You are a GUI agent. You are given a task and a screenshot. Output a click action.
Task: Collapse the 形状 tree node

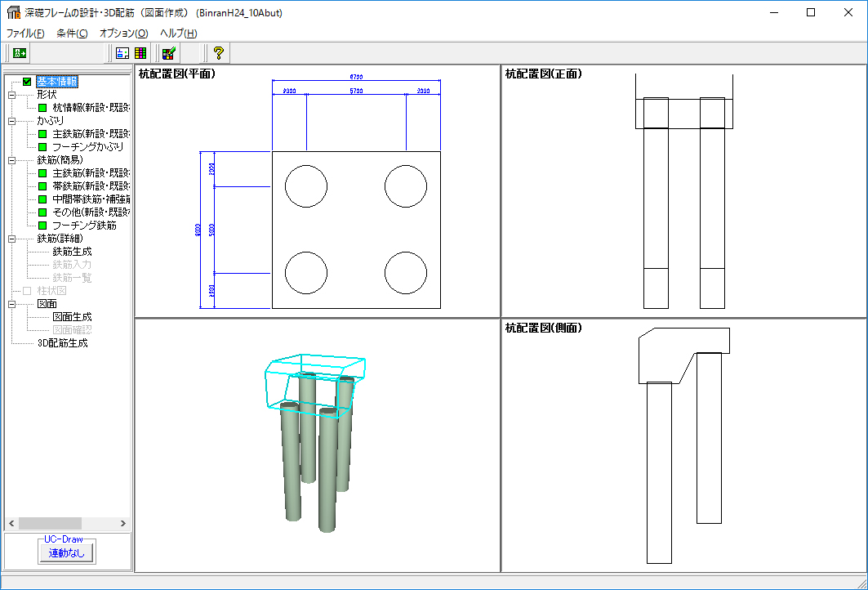pos(11,95)
